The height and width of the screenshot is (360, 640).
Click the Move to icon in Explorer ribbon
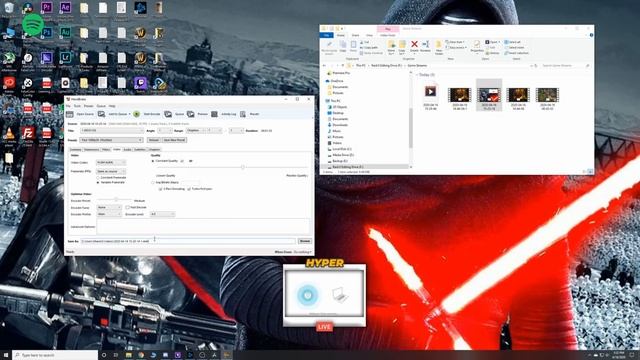[x=391, y=44]
